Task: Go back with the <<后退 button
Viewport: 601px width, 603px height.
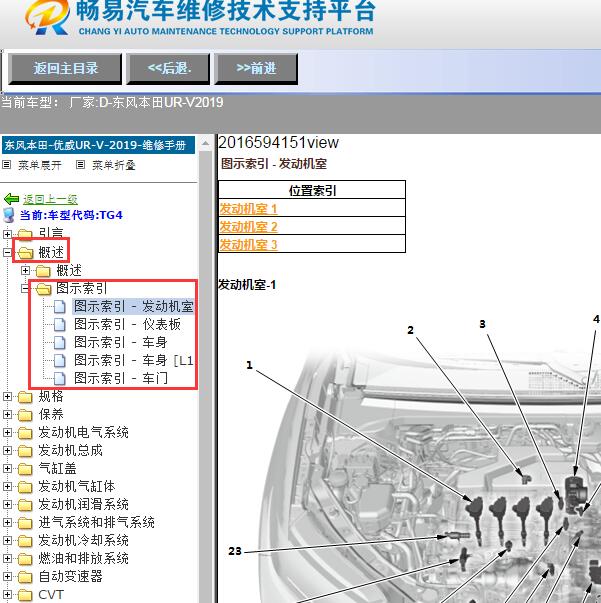Action: tap(168, 69)
